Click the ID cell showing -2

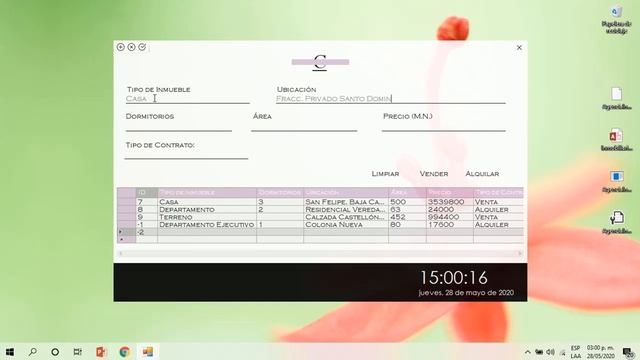(147, 232)
